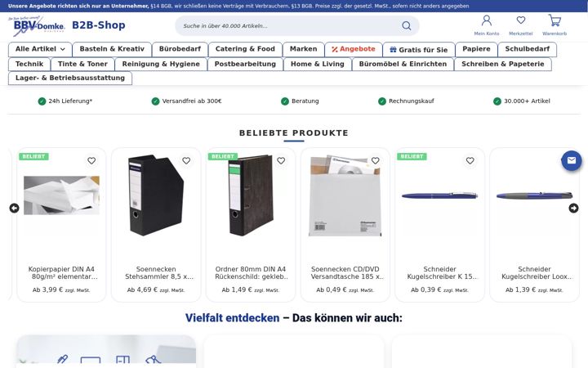Open the Technik category
The width and height of the screenshot is (588, 368).
(29, 65)
